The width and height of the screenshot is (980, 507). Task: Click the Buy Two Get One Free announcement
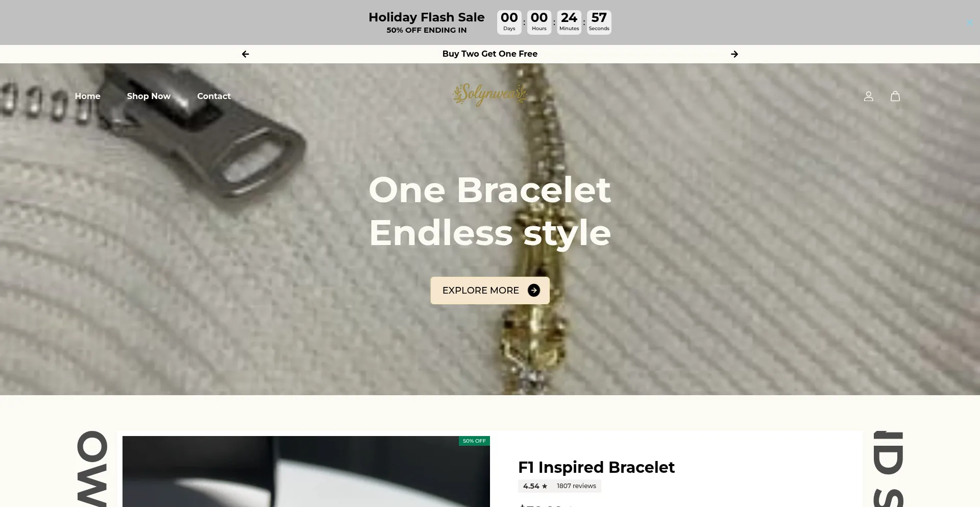(490, 54)
